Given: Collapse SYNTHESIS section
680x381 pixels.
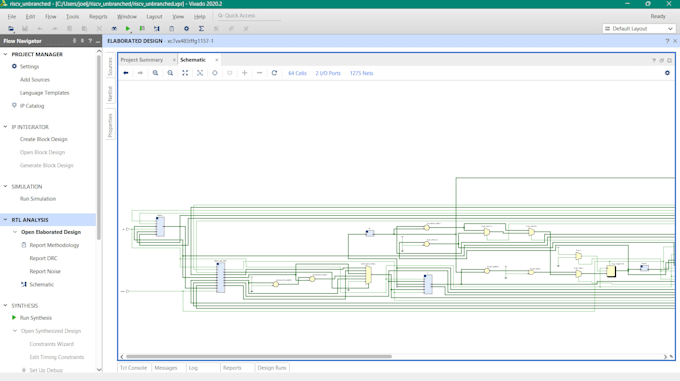Looking at the screenshot, I should [x=6, y=306].
